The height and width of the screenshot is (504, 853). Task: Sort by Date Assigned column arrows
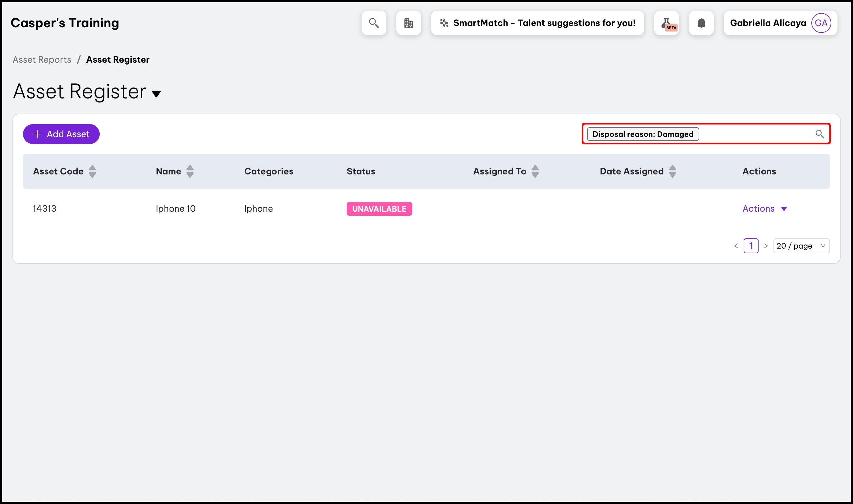[x=673, y=172]
